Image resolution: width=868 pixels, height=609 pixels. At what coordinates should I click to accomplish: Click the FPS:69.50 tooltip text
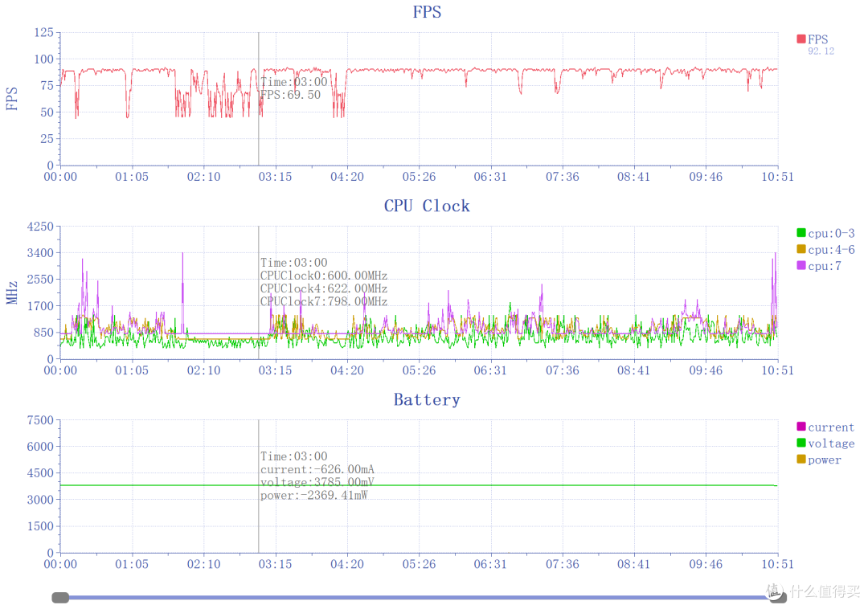point(291,95)
